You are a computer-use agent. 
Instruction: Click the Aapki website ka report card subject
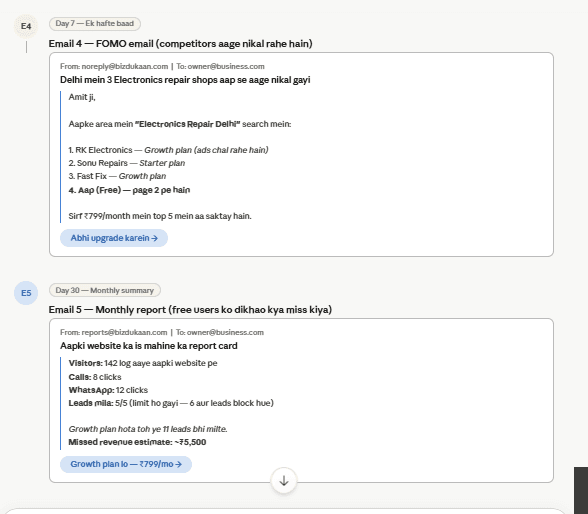(x=148, y=346)
